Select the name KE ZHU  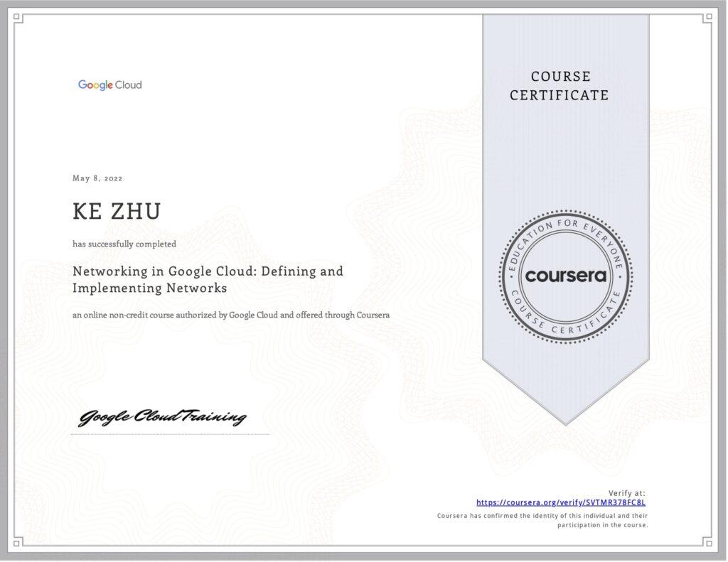[117, 211]
